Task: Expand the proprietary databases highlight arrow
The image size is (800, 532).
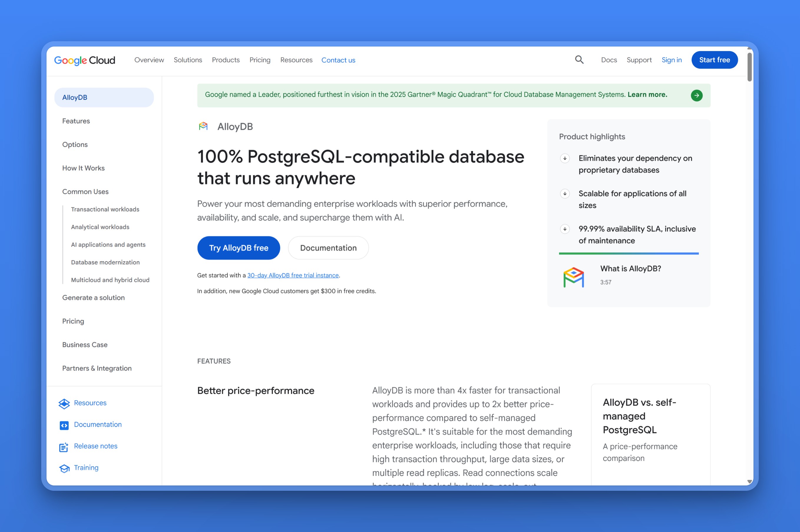Action: pyautogui.click(x=565, y=158)
